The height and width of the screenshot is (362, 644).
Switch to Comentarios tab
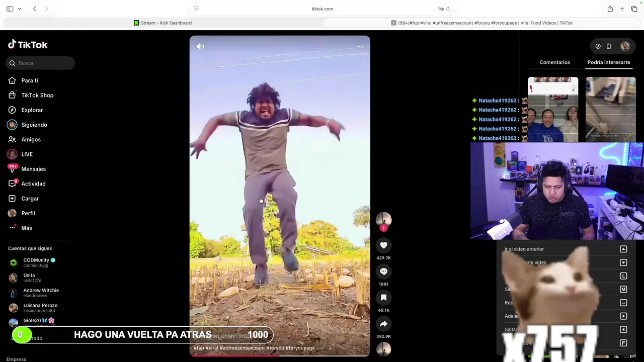pos(554,62)
